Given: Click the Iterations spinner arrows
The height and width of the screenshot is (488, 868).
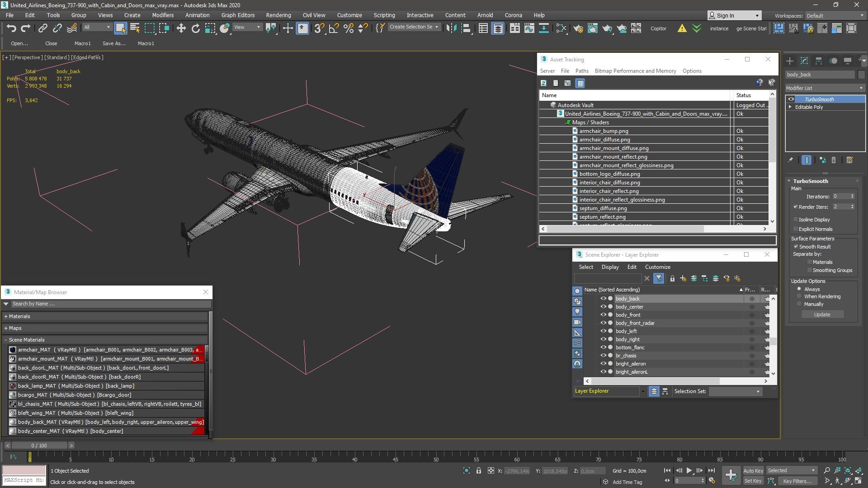Looking at the screenshot, I should coord(852,197).
